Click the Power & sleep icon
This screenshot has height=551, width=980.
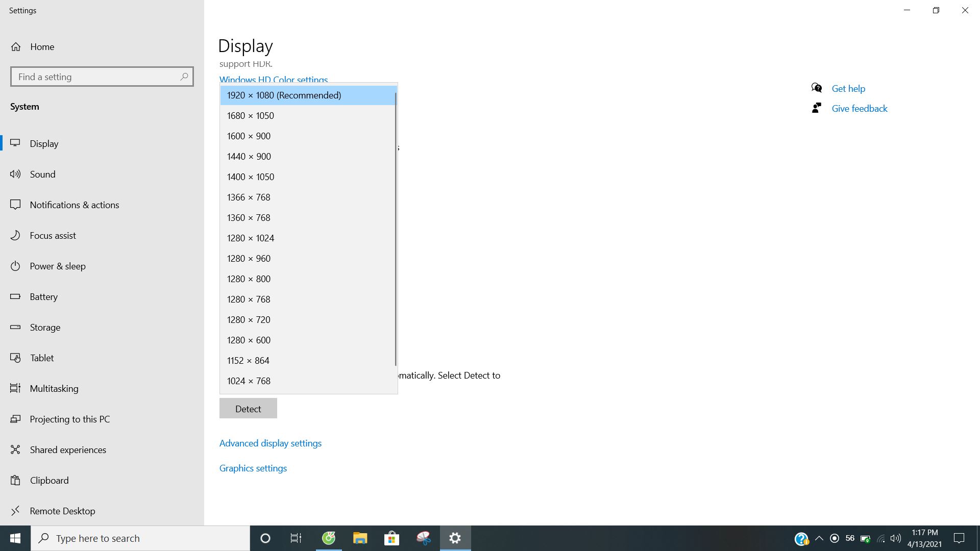click(15, 266)
